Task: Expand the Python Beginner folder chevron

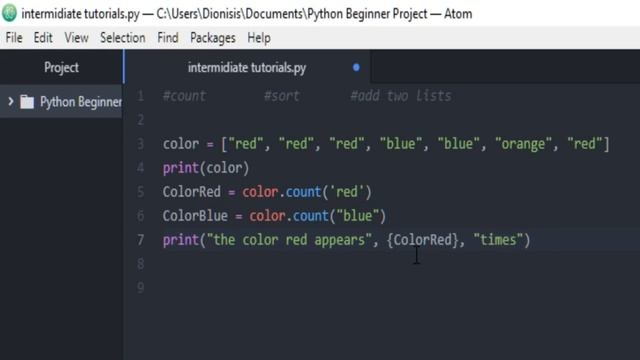Action: click(11, 101)
